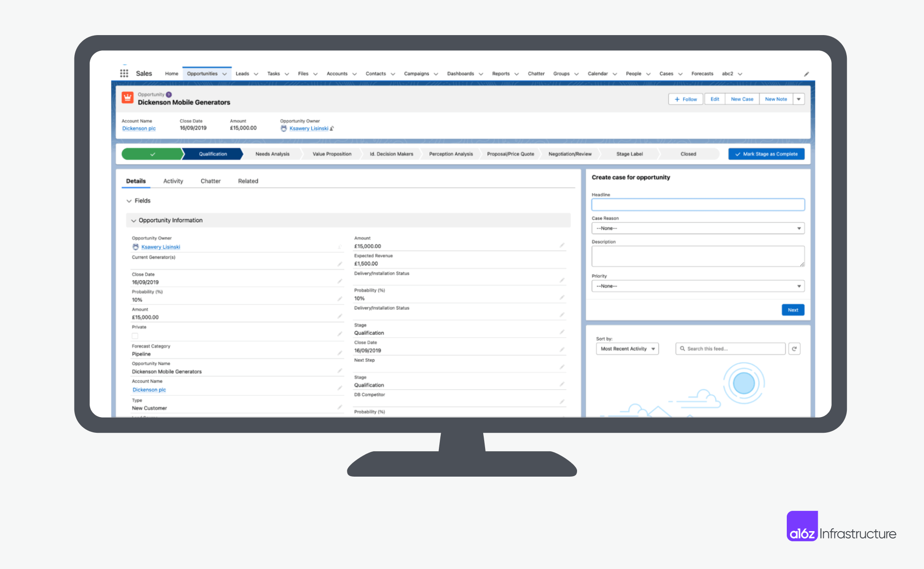This screenshot has height=569, width=924.
Task: Open the Most Recent Activity sort dropdown
Action: (627, 349)
